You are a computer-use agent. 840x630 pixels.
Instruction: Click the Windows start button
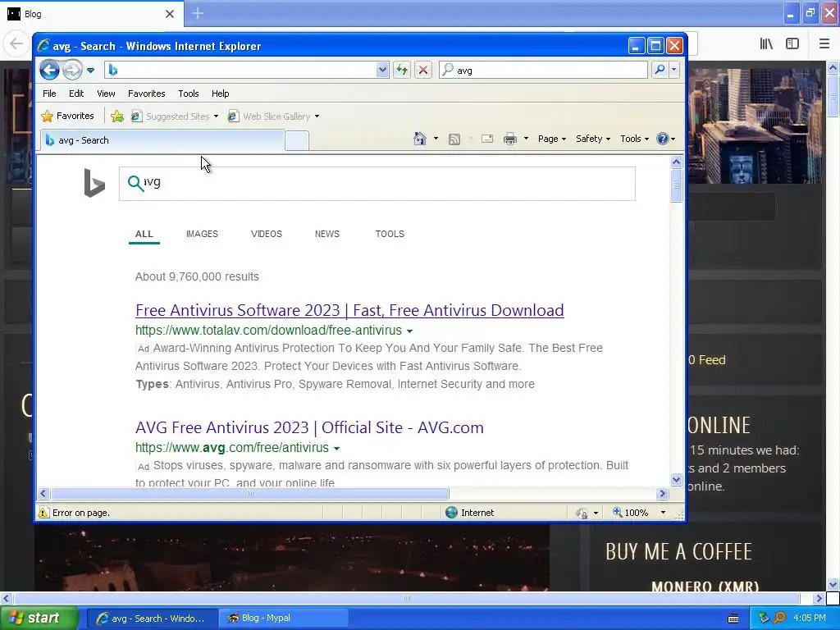pyautogui.click(x=39, y=619)
